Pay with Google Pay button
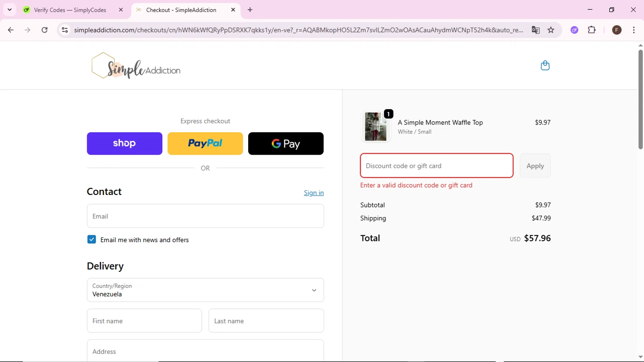644x362 pixels. click(286, 143)
